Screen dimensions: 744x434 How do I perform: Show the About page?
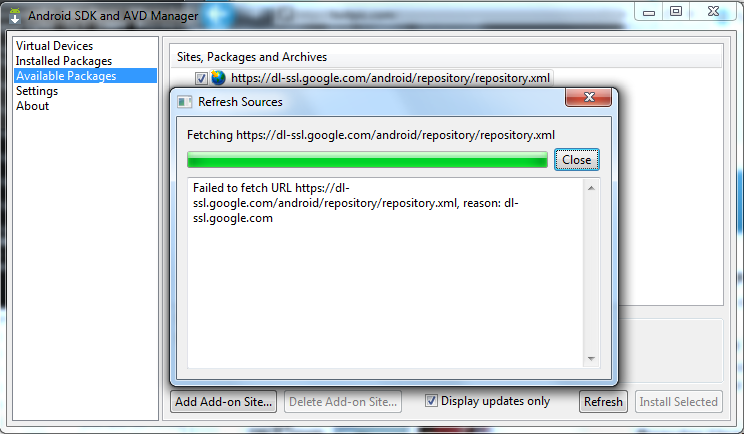click(32, 106)
